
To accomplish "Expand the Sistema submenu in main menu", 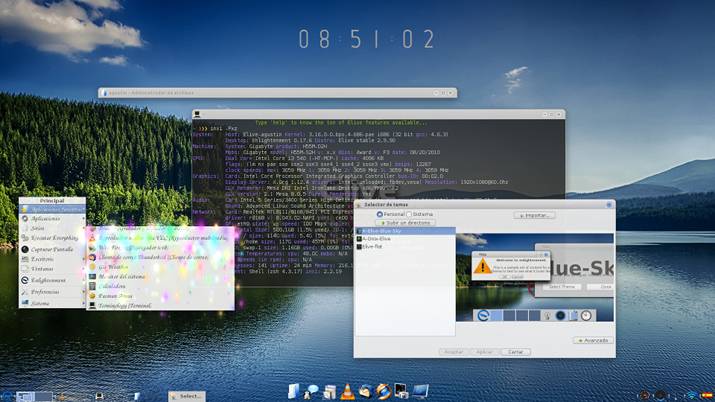I will [40, 303].
